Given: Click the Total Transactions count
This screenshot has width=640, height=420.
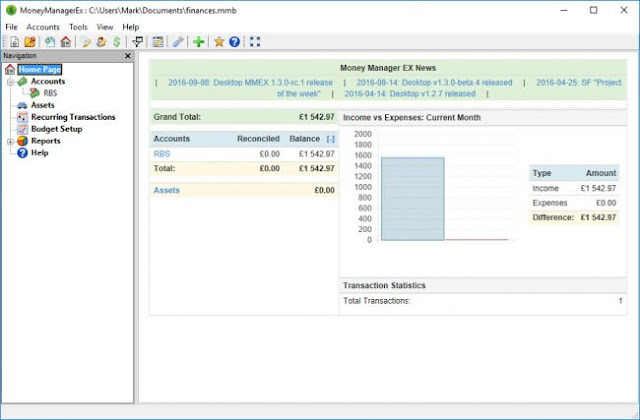Looking at the screenshot, I should point(620,301).
